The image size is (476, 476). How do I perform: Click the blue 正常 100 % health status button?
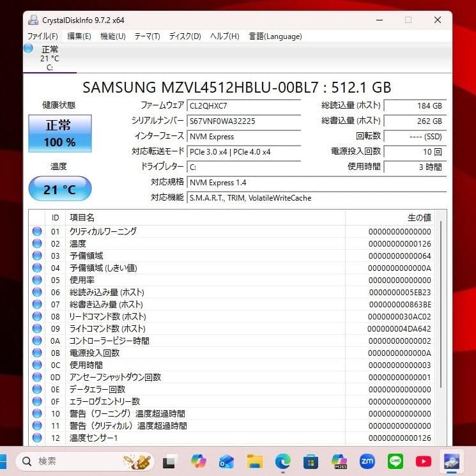click(x=60, y=134)
